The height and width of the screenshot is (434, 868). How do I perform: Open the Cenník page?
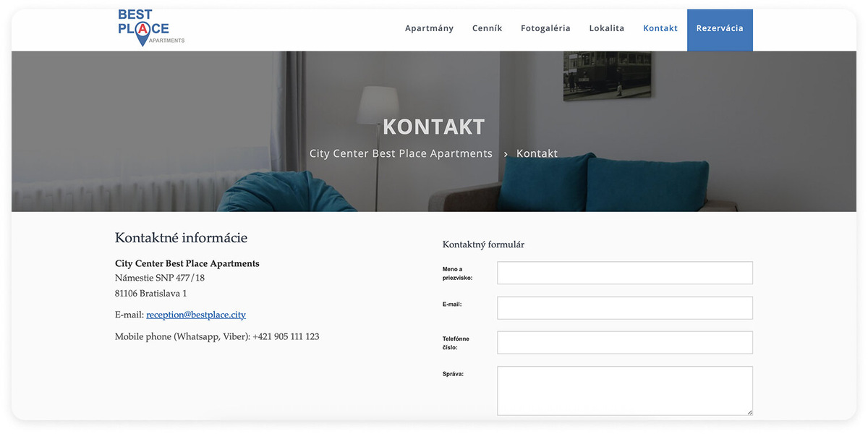point(487,28)
